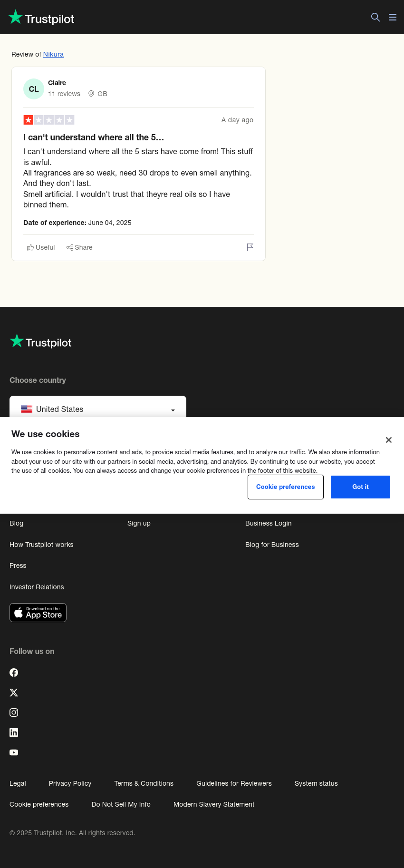Open the Nikura company link

(x=53, y=54)
